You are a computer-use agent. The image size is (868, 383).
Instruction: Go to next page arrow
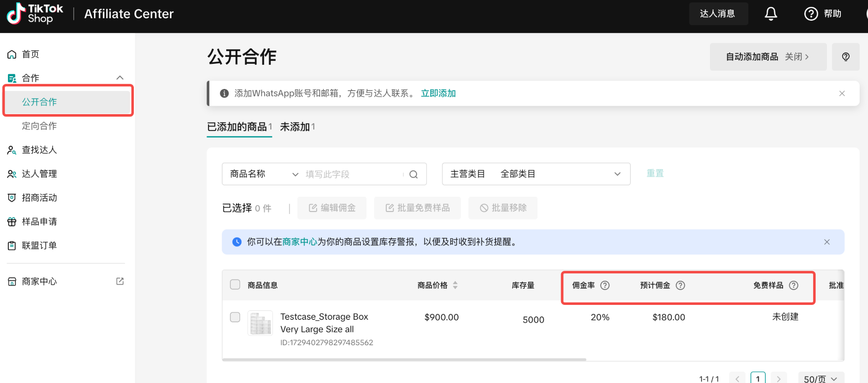point(779,379)
